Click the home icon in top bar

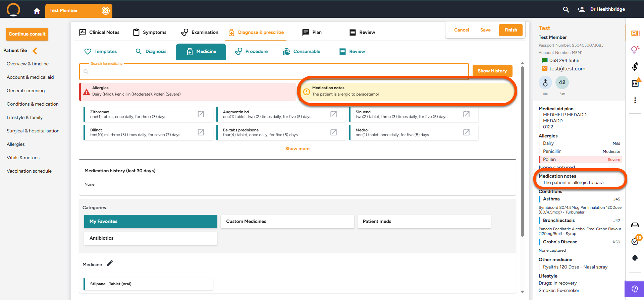point(37,11)
